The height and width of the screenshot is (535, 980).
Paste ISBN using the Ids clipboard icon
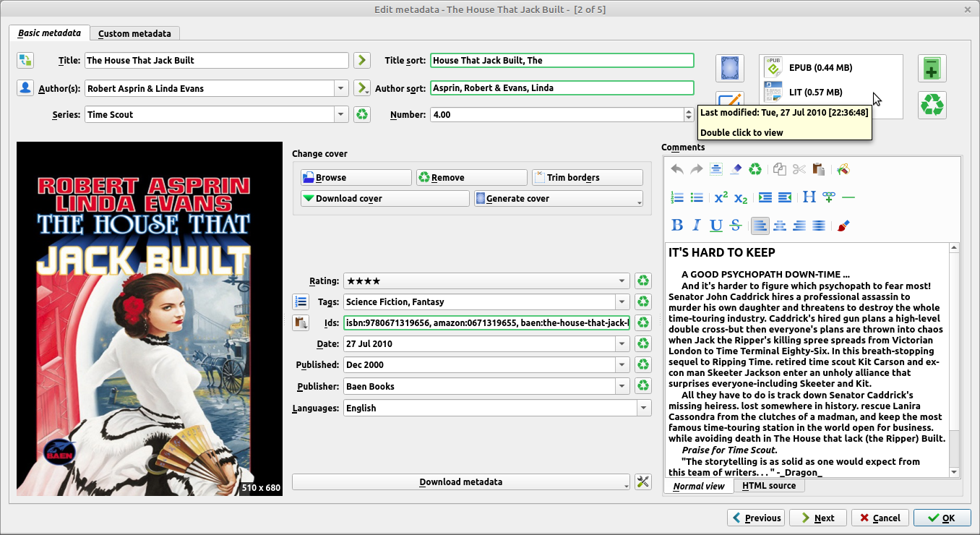pyautogui.click(x=301, y=322)
